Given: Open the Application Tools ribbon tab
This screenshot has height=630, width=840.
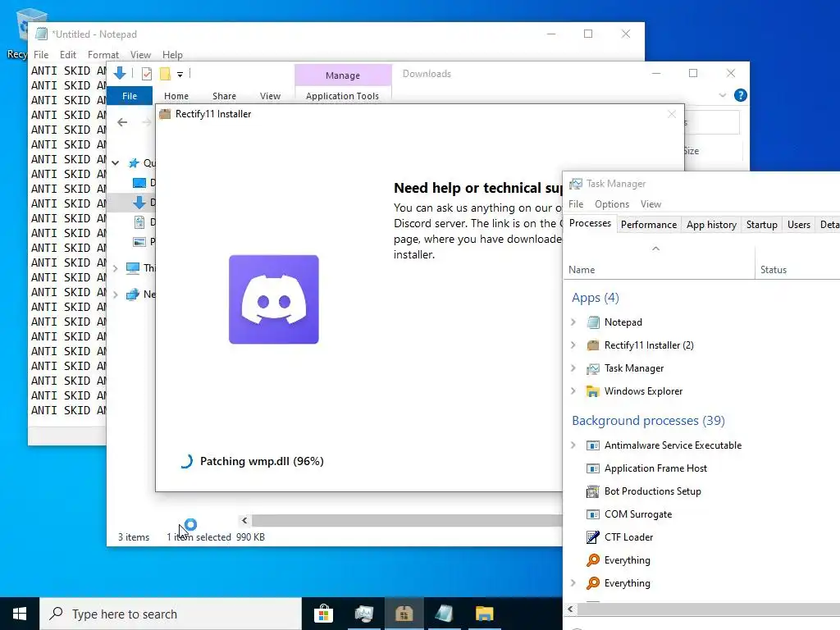Looking at the screenshot, I should pyautogui.click(x=342, y=96).
